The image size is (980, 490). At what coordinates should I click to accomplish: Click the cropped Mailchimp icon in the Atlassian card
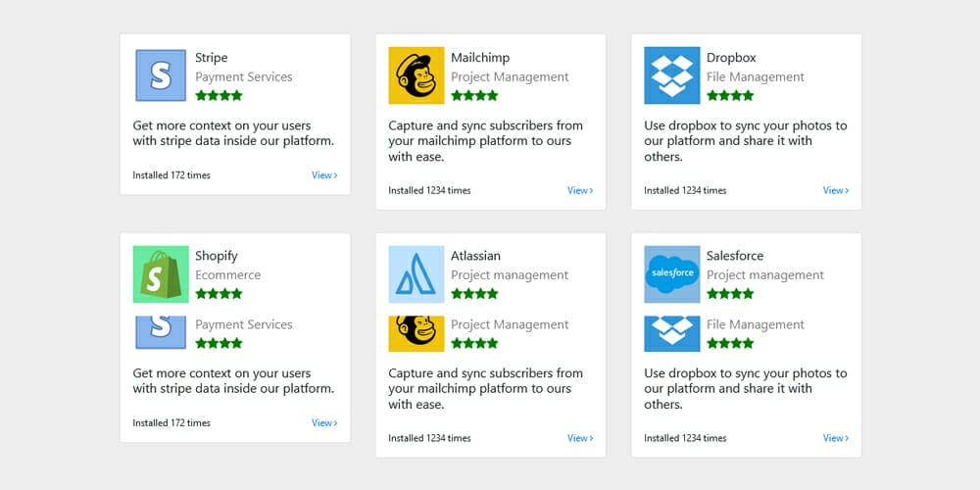(x=416, y=333)
